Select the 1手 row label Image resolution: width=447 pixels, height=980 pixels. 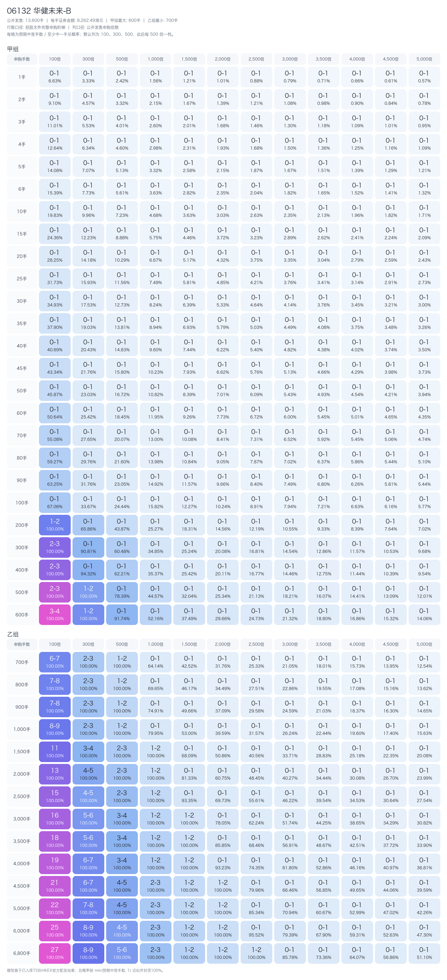point(22,77)
